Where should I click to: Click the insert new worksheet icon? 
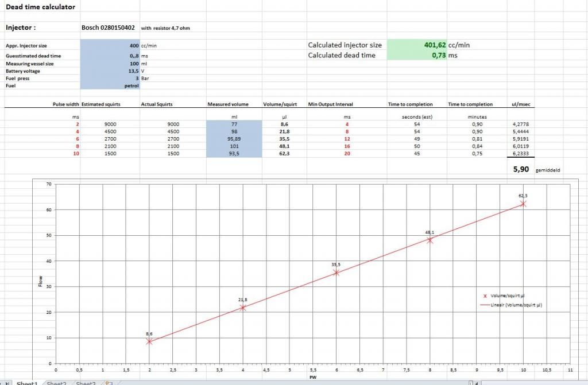click(108, 383)
